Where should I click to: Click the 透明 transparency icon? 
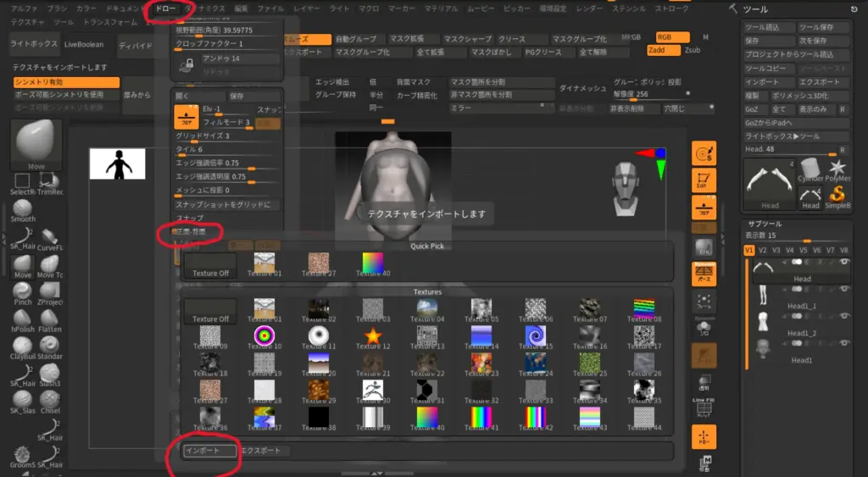(704, 382)
